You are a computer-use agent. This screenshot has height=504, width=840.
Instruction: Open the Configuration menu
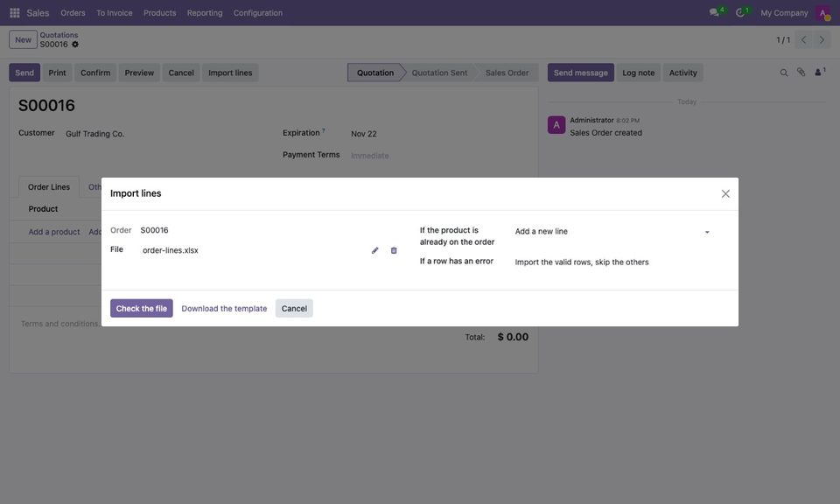tap(257, 13)
